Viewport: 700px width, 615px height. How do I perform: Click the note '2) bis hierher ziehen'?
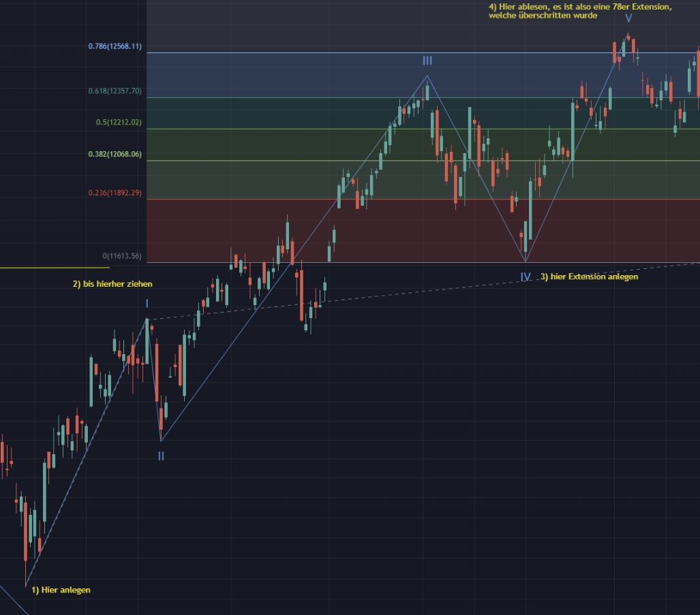[x=112, y=284]
